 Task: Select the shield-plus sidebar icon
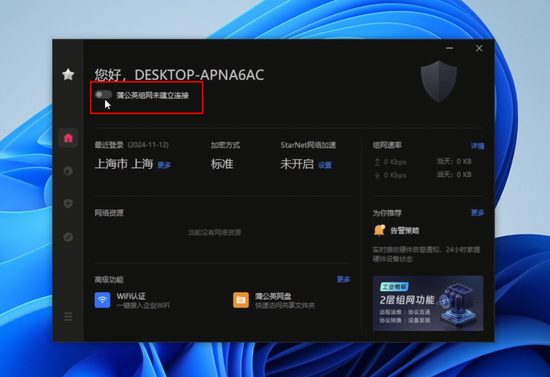coord(68,203)
